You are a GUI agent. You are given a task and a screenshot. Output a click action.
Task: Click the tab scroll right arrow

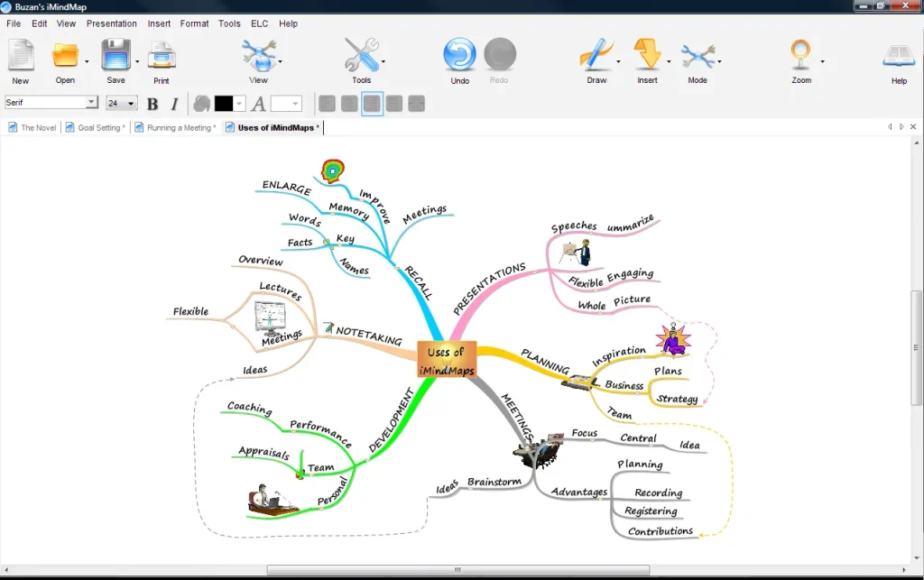[901, 126]
